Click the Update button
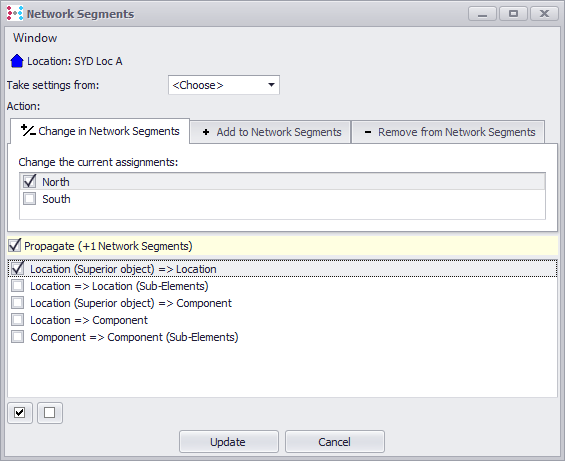Viewport: 565px width, 461px height. (x=229, y=442)
